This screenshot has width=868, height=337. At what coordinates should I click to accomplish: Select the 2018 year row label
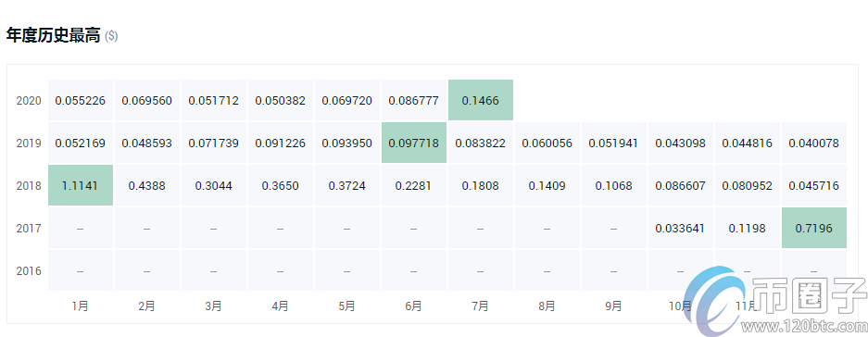coord(29,186)
